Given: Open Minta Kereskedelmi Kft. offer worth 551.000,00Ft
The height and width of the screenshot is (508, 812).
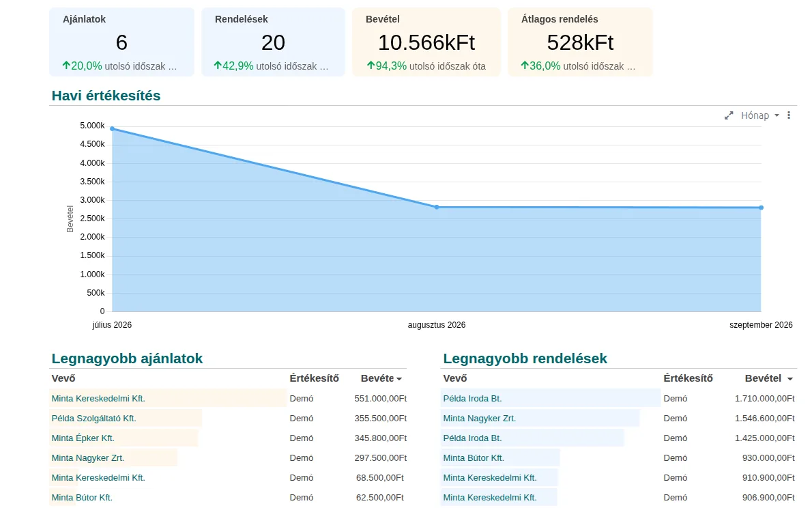Looking at the screenshot, I should (x=98, y=399).
